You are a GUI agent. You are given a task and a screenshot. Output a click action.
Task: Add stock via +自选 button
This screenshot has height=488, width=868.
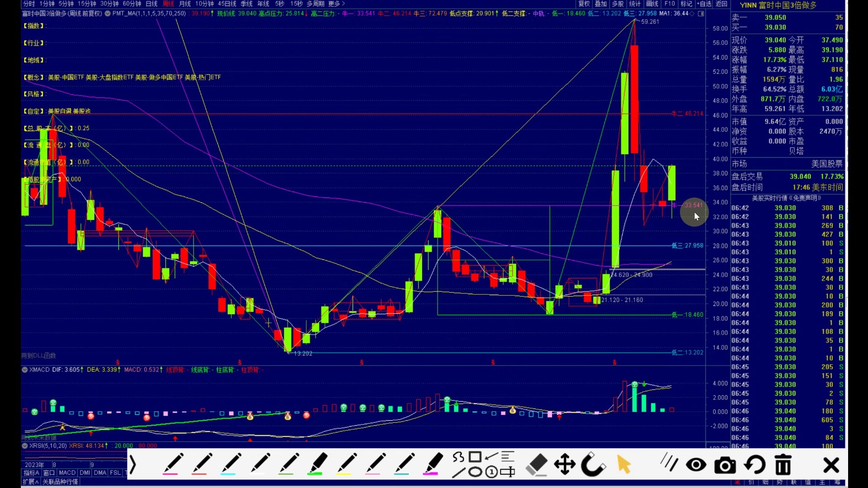click(x=704, y=4)
